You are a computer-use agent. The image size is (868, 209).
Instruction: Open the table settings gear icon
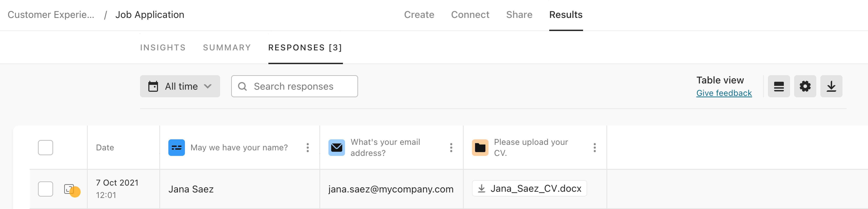tap(805, 86)
